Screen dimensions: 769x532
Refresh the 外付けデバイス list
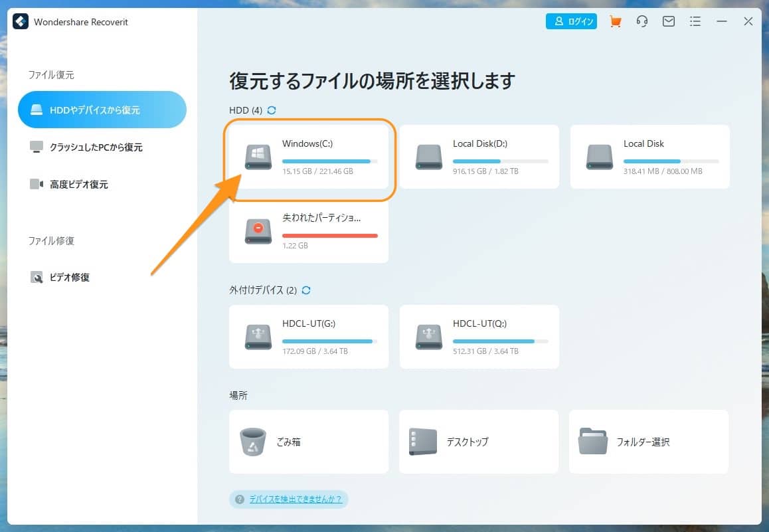tap(306, 290)
